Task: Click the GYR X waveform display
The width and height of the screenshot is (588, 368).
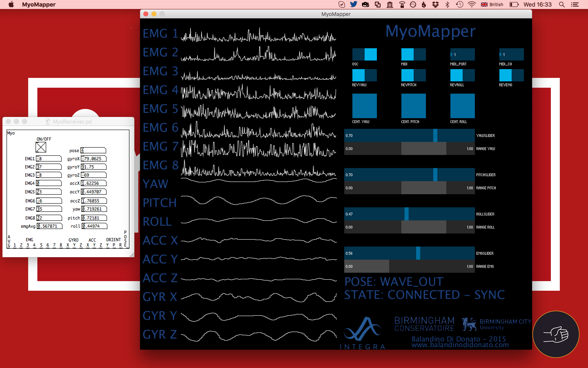Action: coord(258,297)
